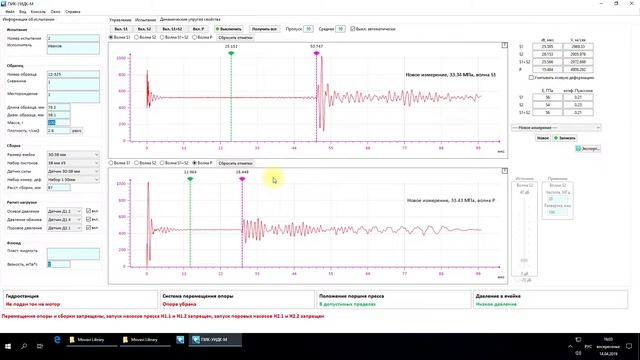Open the Вид menu
The height and width of the screenshot is (360, 640).
[x=22, y=11]
